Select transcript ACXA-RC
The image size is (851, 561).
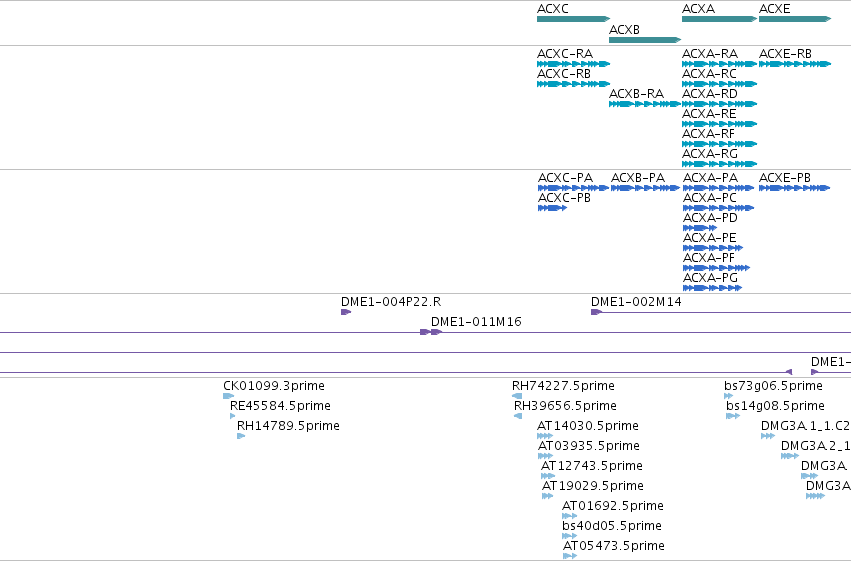pyautogui.click(x=719, y=84)
